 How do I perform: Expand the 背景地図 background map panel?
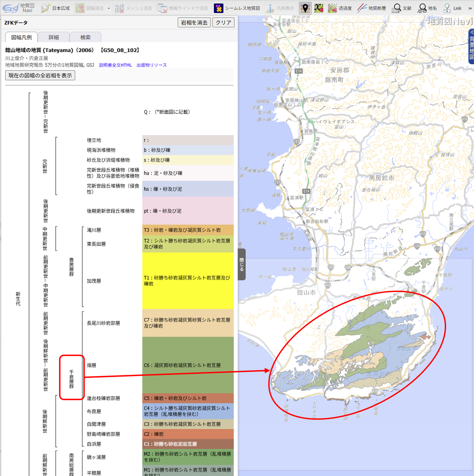tap(471, 45)
